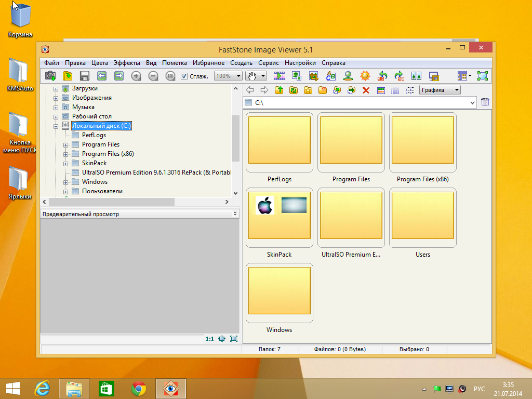Screen dimensions: 532x399
Task: Select the SkinPack folder thumbnail
Action: tap(279, 218)
